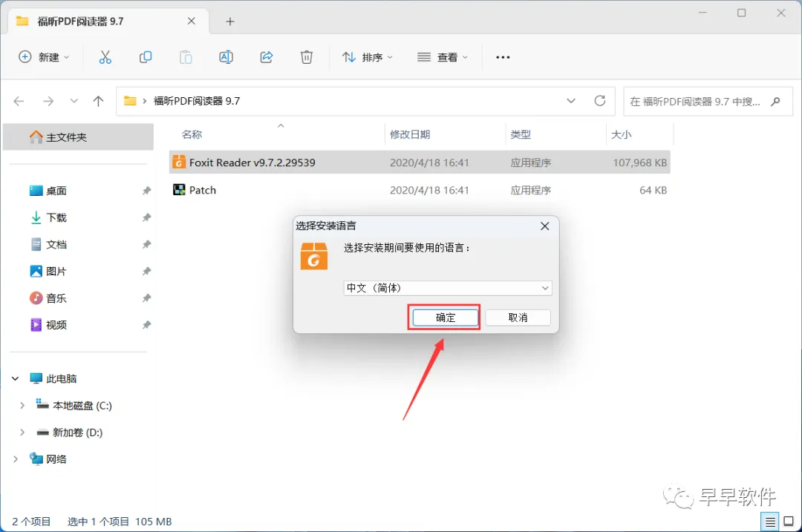
Task: Open 文档 in quick access
Action: pos(56,244)
